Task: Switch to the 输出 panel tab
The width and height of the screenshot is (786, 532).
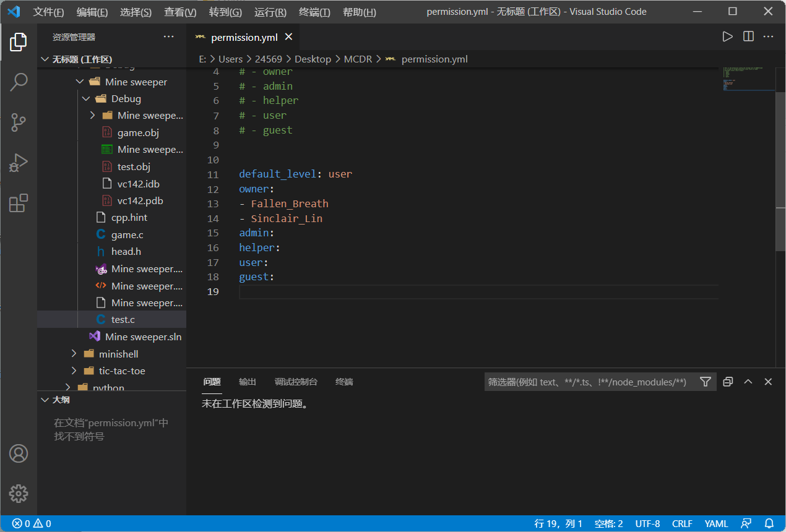Action: click(x=247, y=382)
